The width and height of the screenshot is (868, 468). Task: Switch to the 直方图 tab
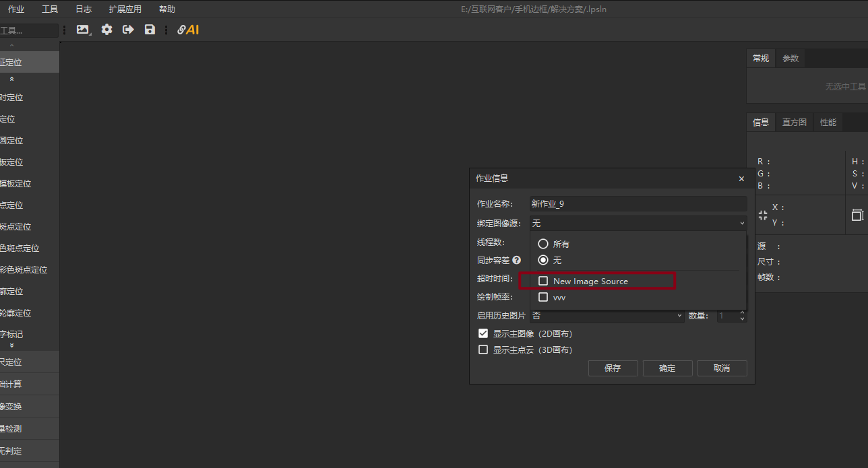click(x=794, y=123)
